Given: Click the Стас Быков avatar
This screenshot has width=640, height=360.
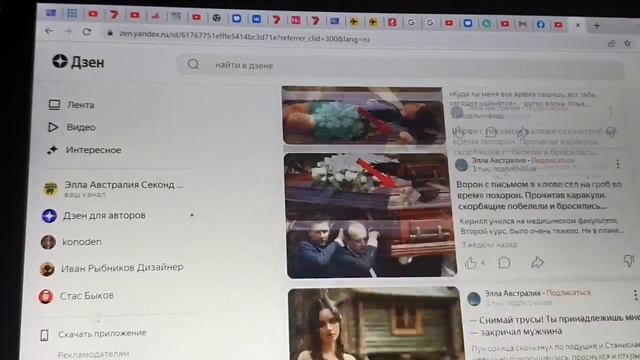Looking at the screenshot, I should tap(46, 296).
